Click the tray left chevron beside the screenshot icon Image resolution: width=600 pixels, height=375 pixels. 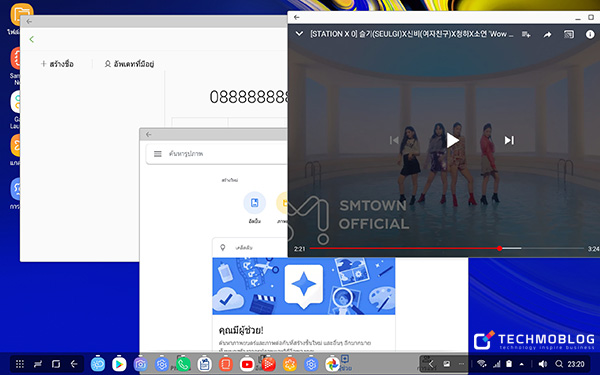pos(431,364)
